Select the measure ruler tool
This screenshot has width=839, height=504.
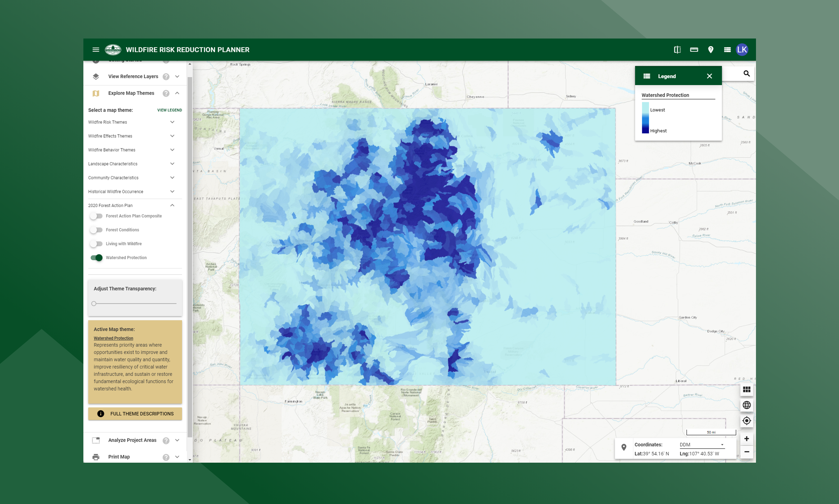point(694,50)
